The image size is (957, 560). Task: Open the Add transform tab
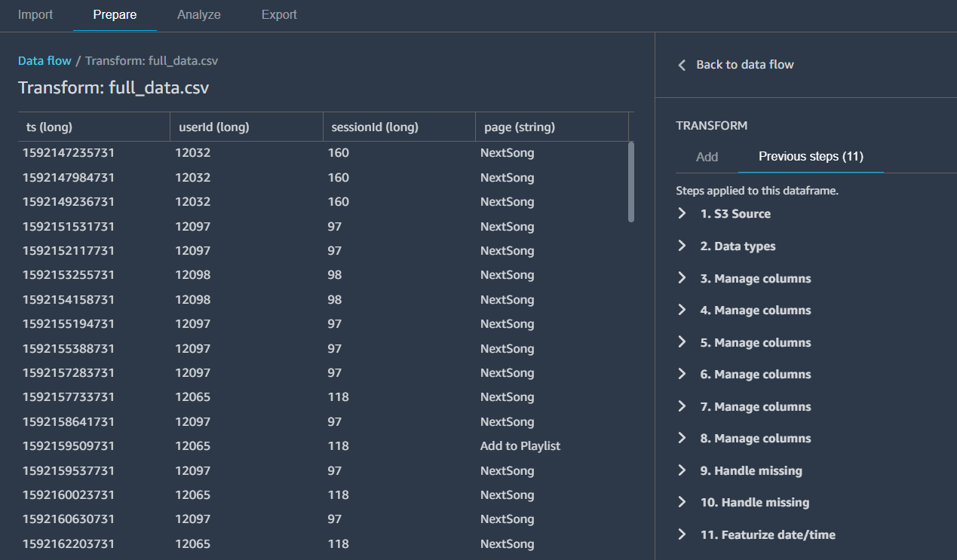[x=707, y=157]
